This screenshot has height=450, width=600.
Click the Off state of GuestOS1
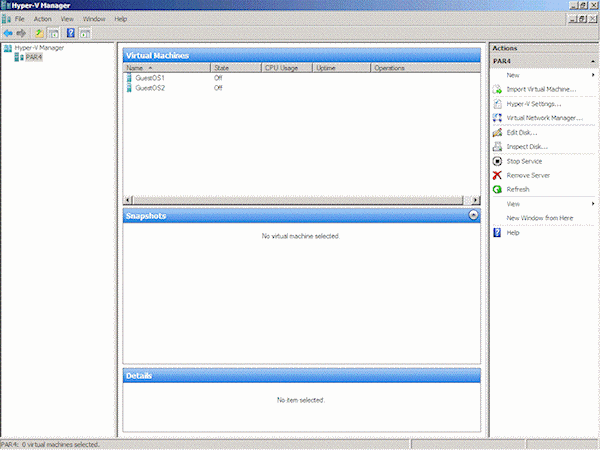218,78
